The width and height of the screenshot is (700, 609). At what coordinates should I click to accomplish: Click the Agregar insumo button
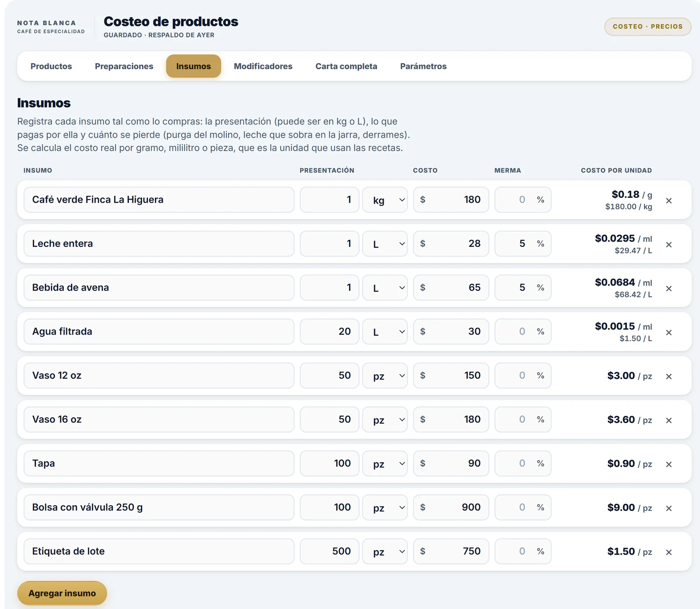click(x=62, y=593)
